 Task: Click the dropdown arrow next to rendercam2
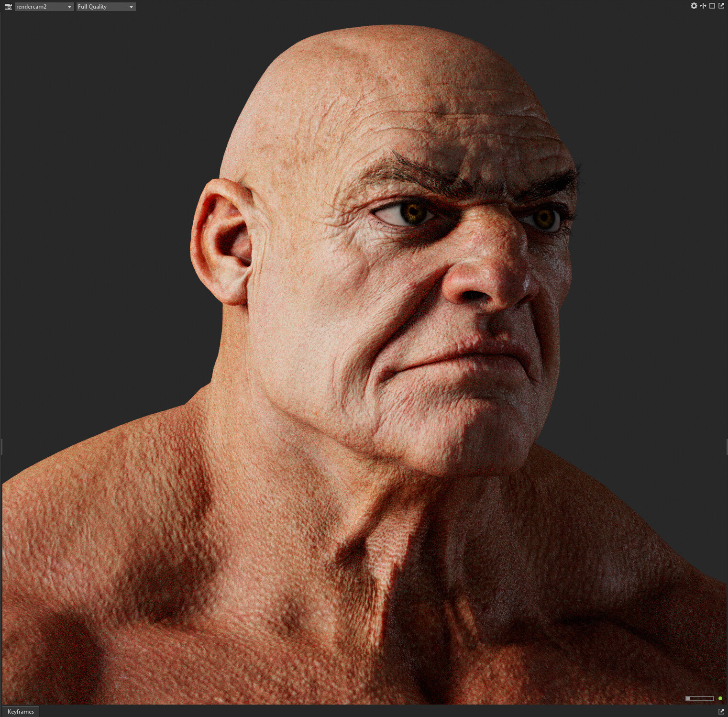[x=69, y=6]
